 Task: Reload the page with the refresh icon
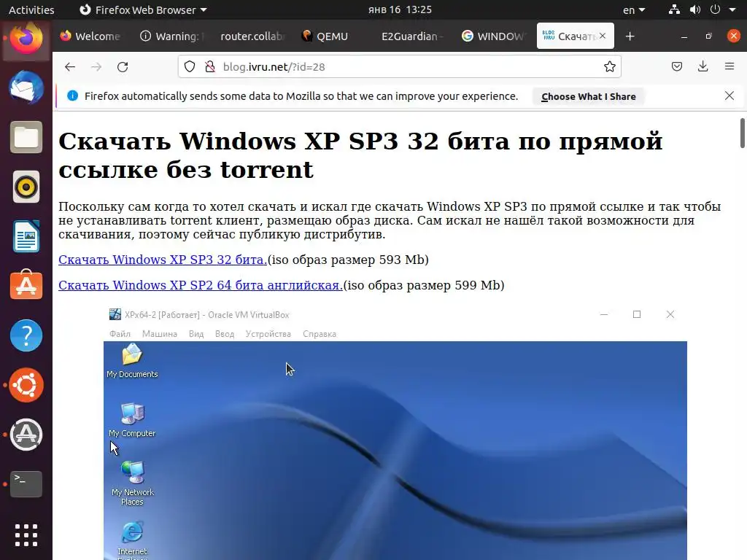(123, 66)
